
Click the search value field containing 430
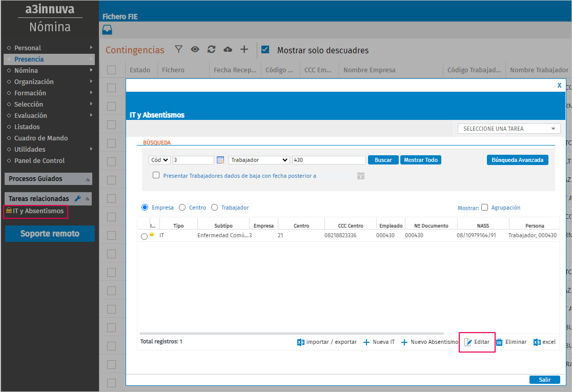(x=329, y=160)
